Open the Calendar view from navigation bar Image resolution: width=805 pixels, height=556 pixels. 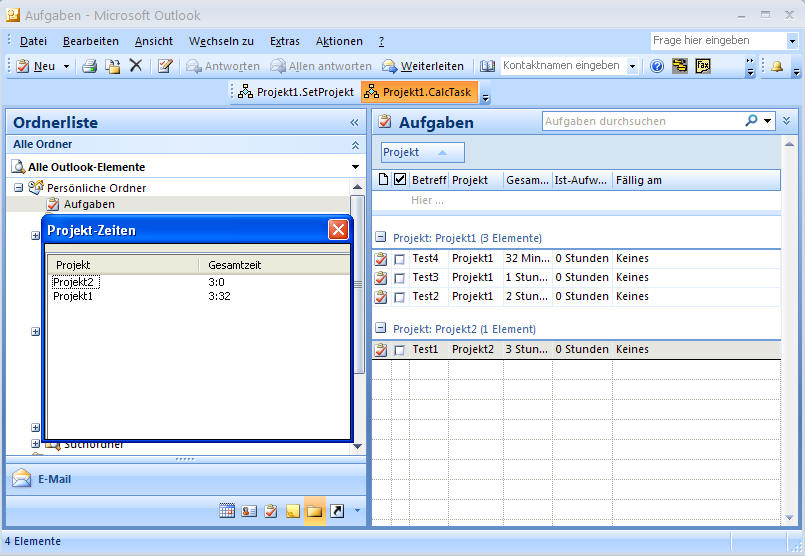tap(227, 511)
